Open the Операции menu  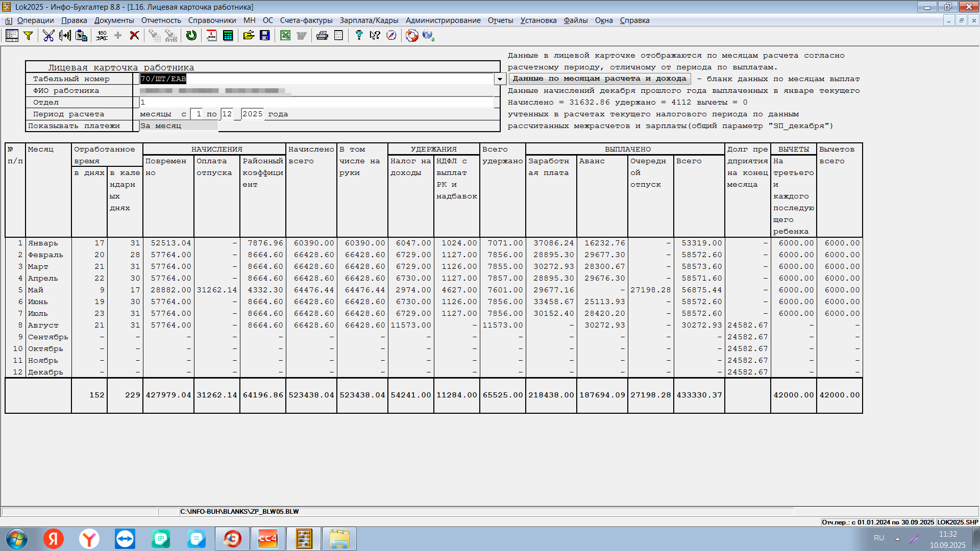click(x=35, y=20)
